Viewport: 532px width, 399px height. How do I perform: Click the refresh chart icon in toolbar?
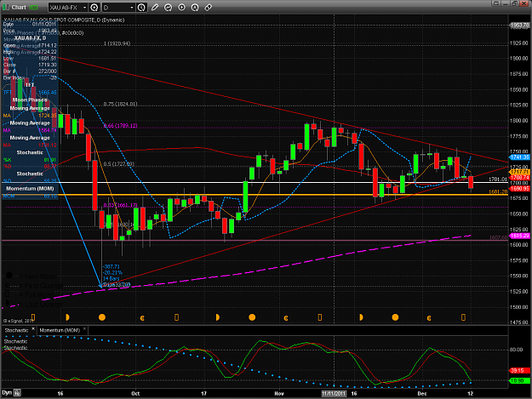click(168, 7)
